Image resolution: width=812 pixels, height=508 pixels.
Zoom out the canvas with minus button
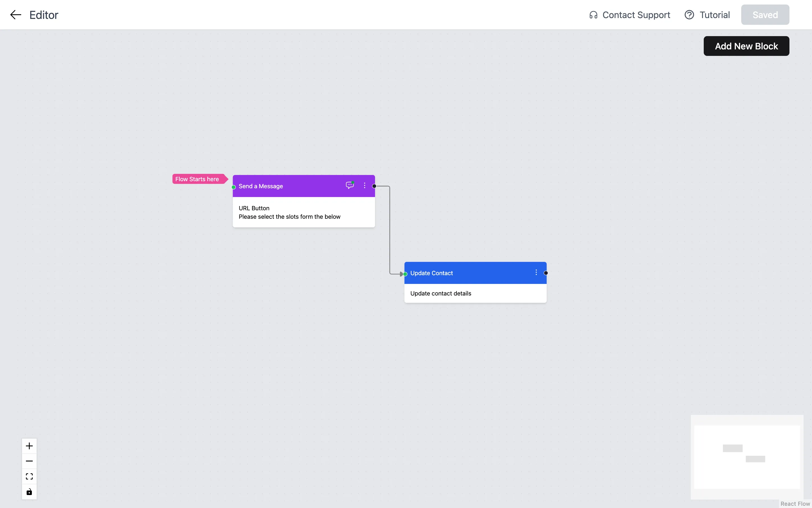point(29,461)
